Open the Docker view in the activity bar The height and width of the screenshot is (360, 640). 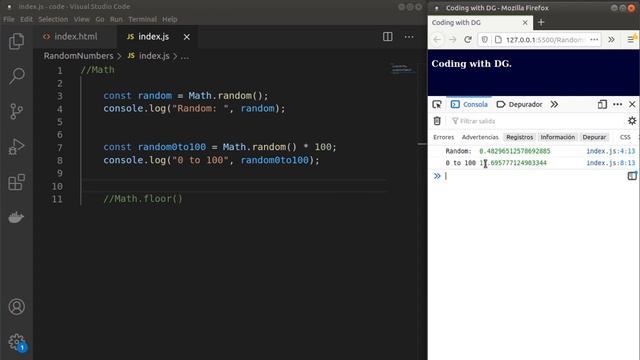(x=16, y=217)
